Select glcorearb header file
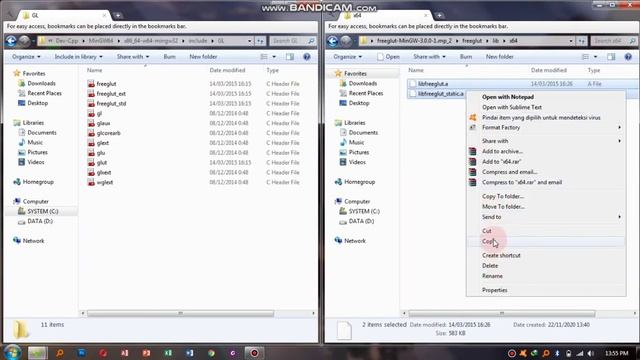 (108, 133)
